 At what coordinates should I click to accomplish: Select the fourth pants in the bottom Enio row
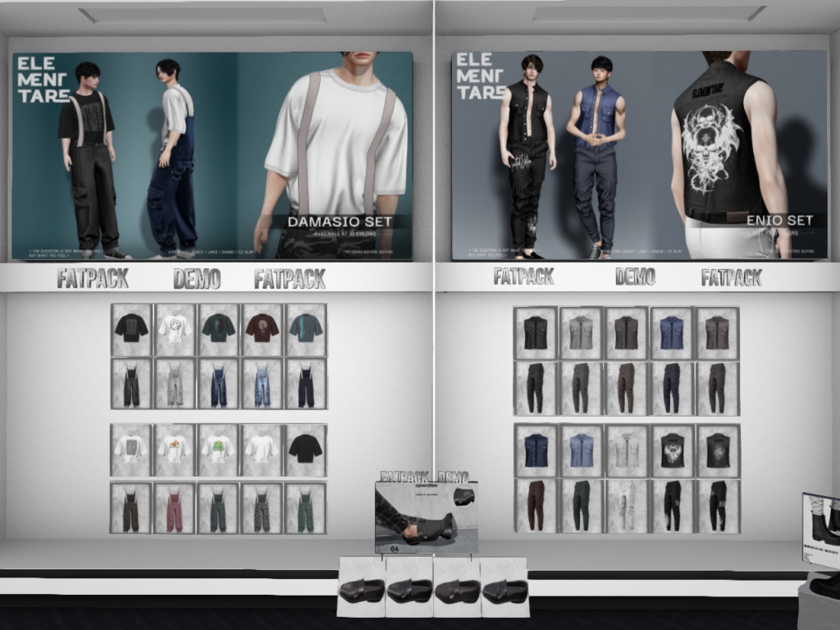coord(673,505)
